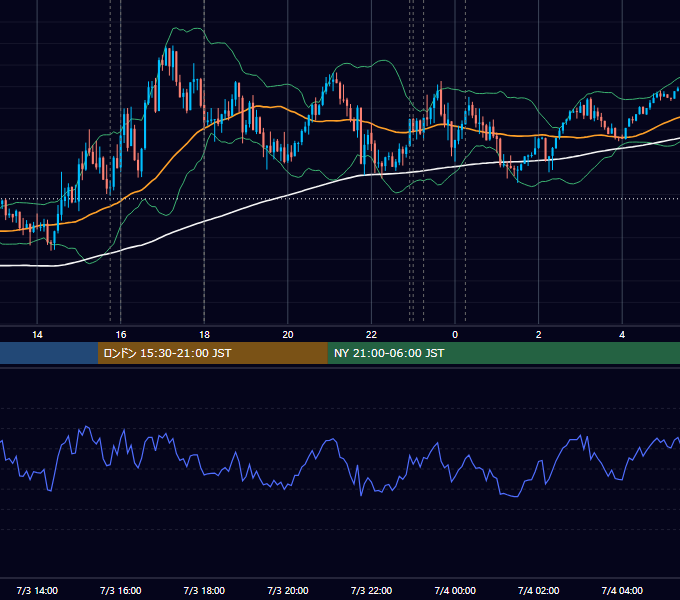Click the 7/3 16:00 date label

[x=121, y=590]
